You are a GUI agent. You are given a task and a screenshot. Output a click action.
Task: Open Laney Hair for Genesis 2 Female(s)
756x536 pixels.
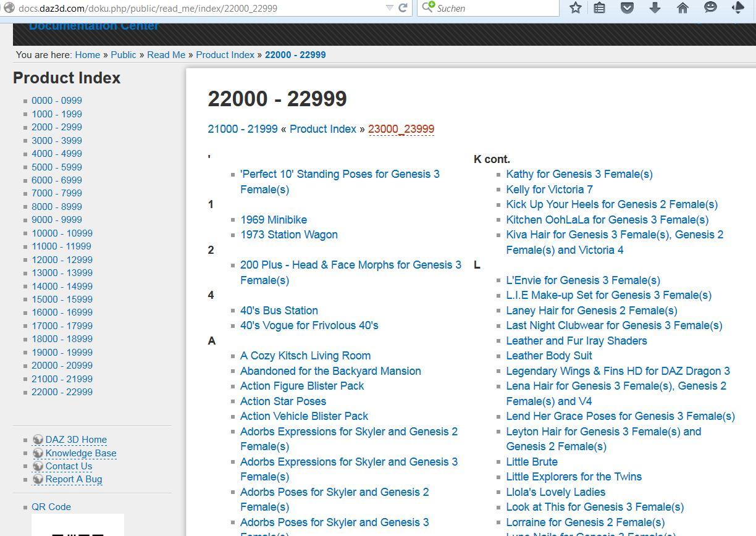coord(592,311)
